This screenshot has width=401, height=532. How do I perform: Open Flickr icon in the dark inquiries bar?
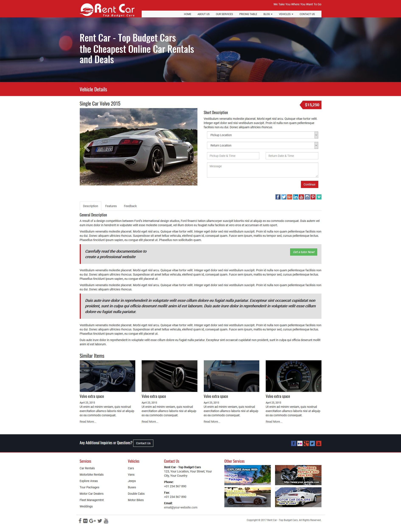300,443
